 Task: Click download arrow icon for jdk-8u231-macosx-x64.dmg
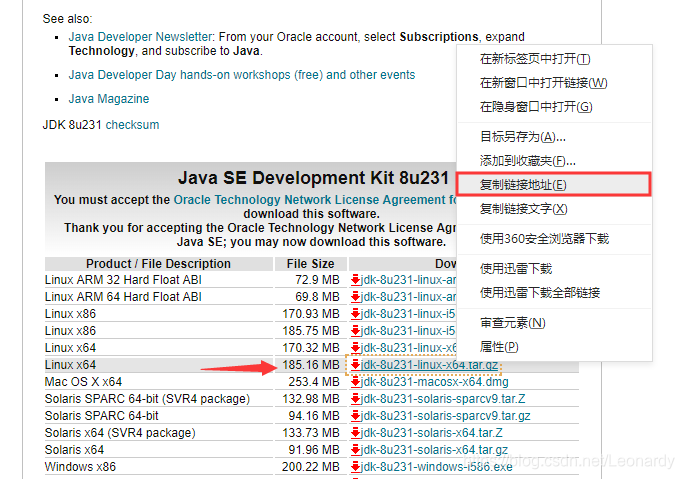click(x=356, y=382)
